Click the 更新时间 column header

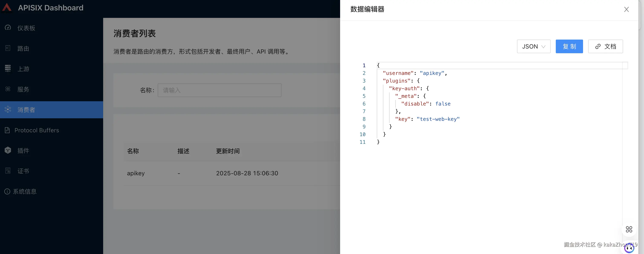[x=228, y=151]
